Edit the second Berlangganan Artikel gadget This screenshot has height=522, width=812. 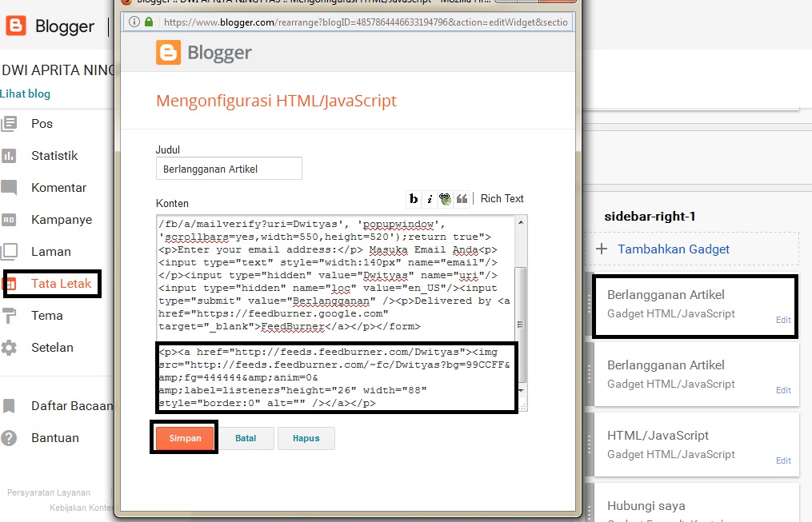(783, 390)
